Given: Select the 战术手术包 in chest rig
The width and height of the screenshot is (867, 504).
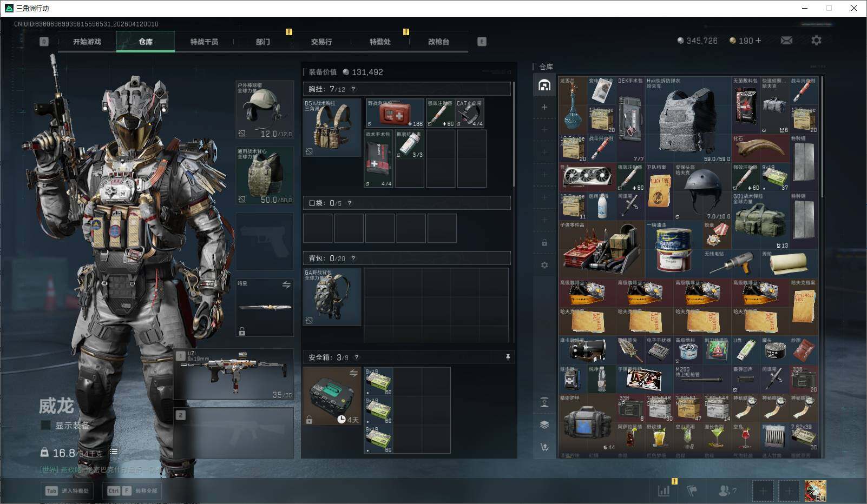Looking at the screenshot, I should click(x=379, y=158).
